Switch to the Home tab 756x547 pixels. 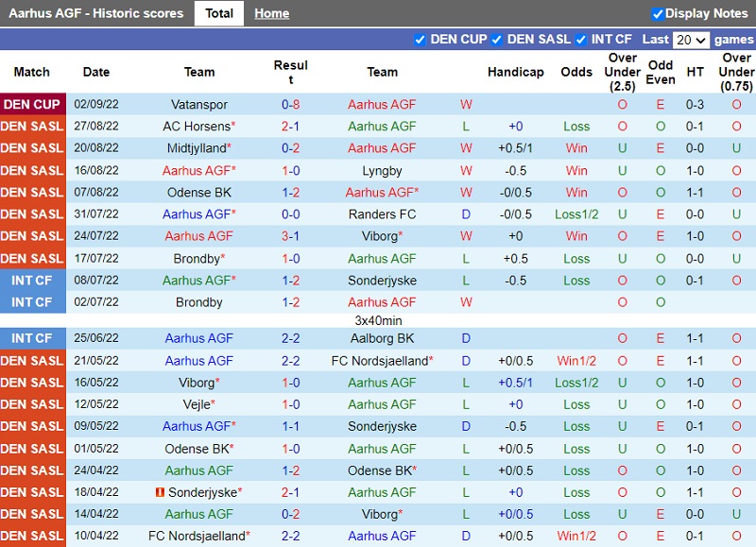[272, 13]
